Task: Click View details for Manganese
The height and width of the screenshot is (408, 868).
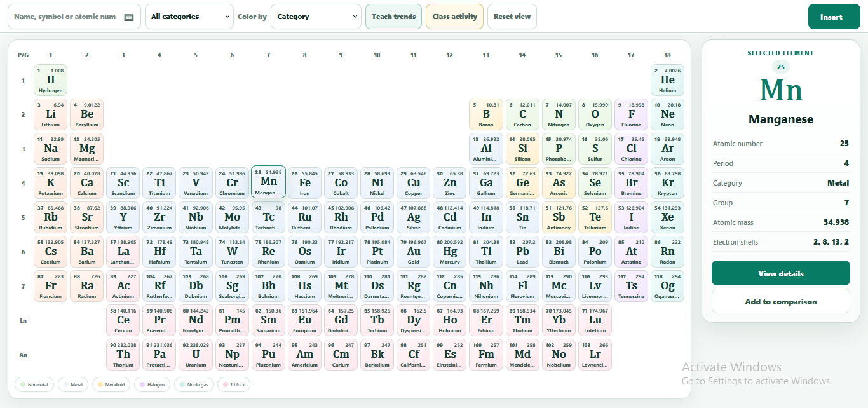Action: pyautogui.click(x=780, y=273)
